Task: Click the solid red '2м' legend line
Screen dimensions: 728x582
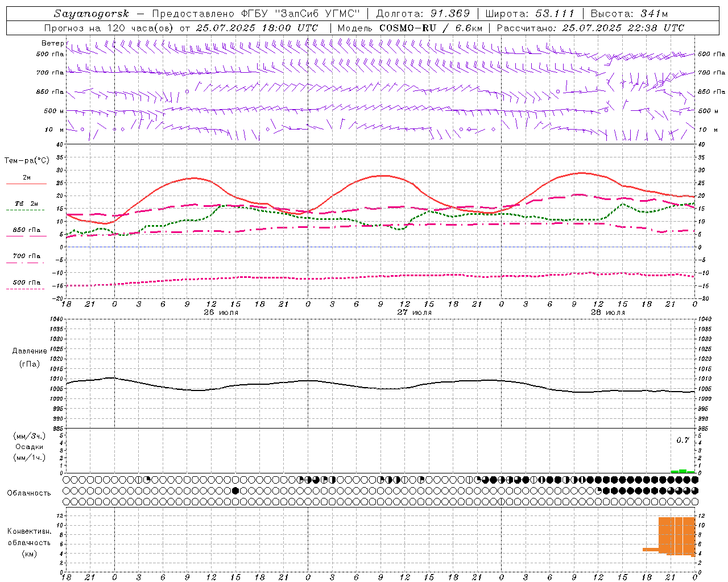Action: [26, 184]
